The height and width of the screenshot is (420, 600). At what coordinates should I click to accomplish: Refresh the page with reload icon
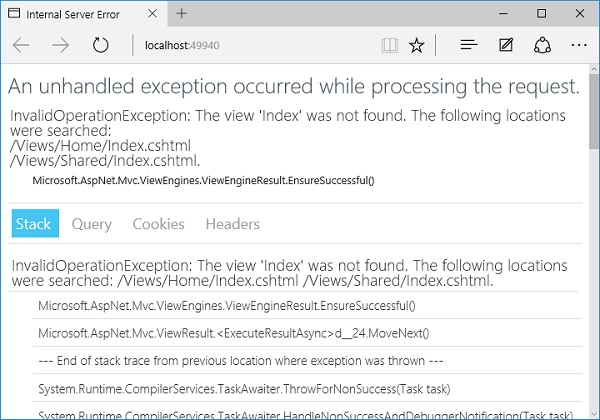click(x=100, y=46)
